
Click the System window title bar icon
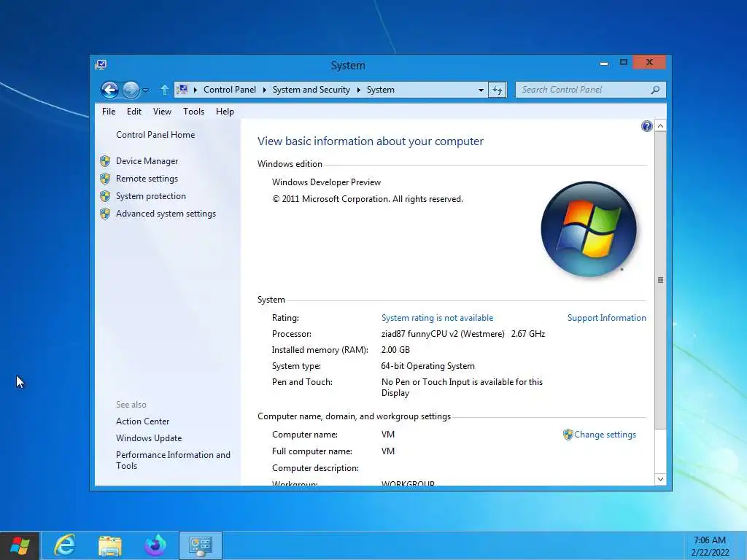click(101, 65)
